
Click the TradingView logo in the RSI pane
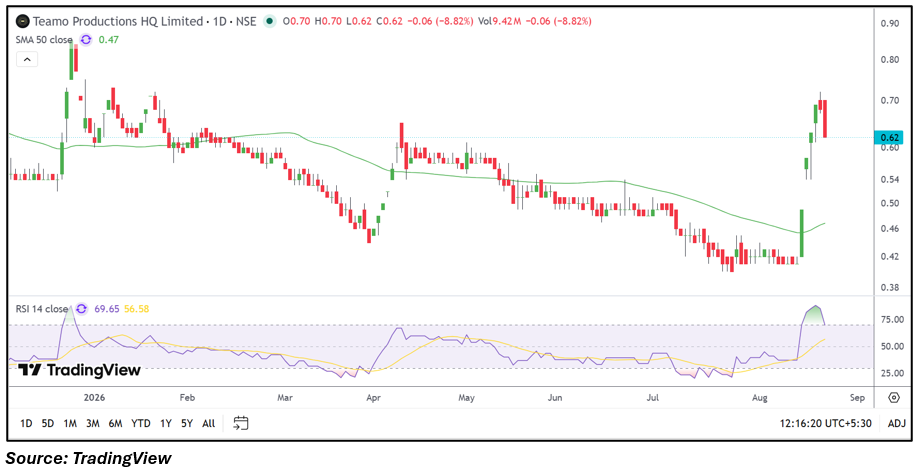[x=79, y=370]
